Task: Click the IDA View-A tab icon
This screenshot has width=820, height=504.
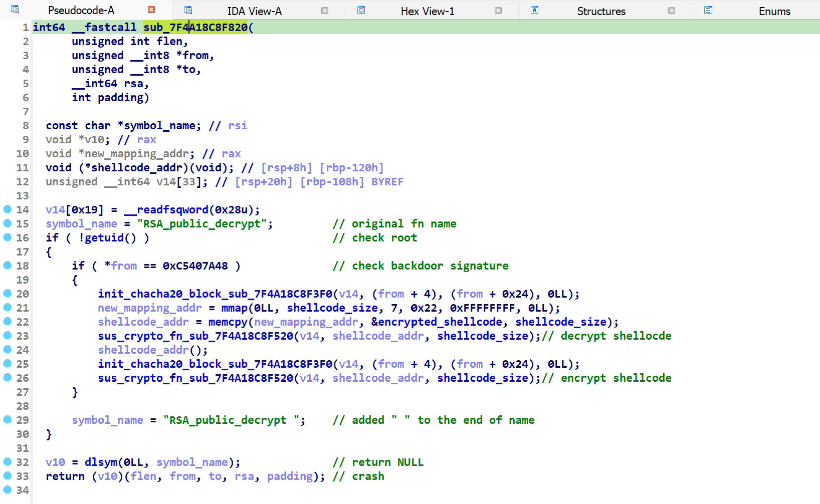Action: coord(188,10)
